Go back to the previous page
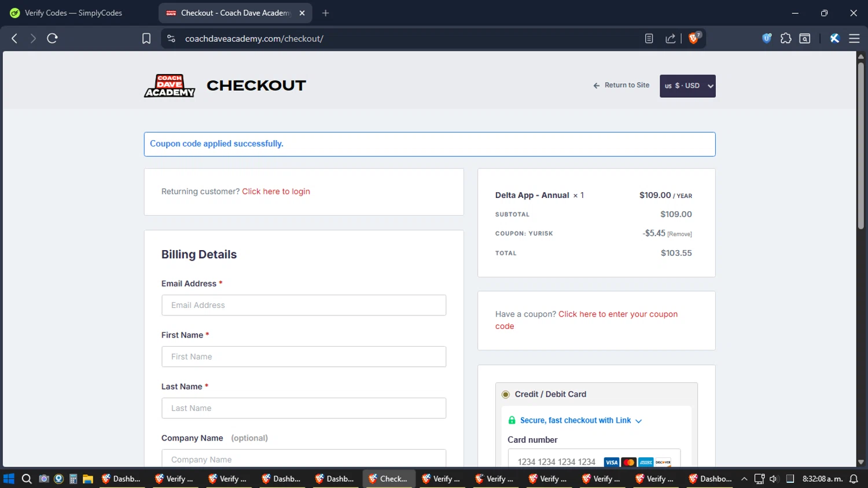This screenshot has width=868, height=488. [14, 38]
